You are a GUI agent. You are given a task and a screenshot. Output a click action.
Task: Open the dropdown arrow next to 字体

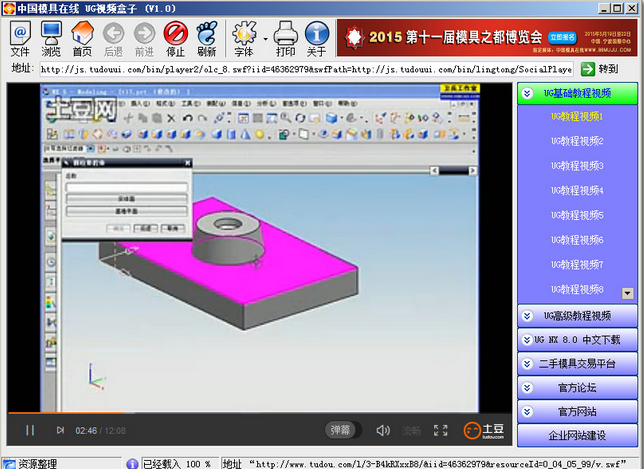point(265,39)
